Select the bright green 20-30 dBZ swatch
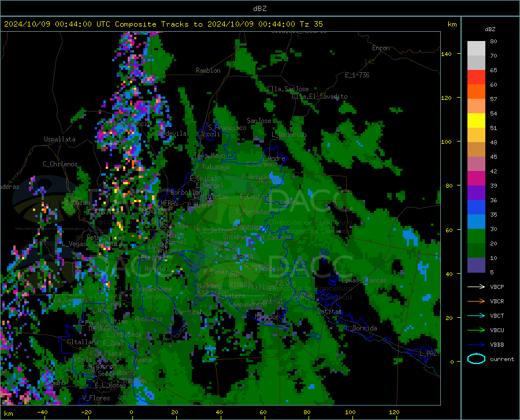Viewport: 520px width, 420px height. point(476,236)
